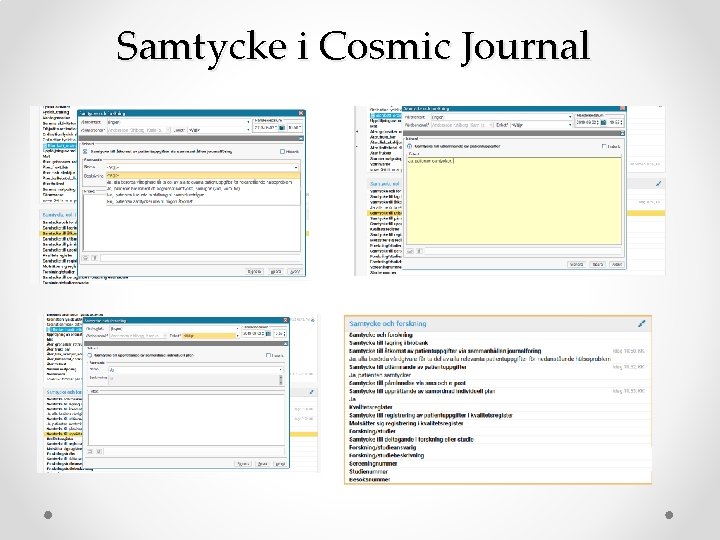Click the first small icon below the yellow text area
The image size is (720, 540).
pos(410,251)
